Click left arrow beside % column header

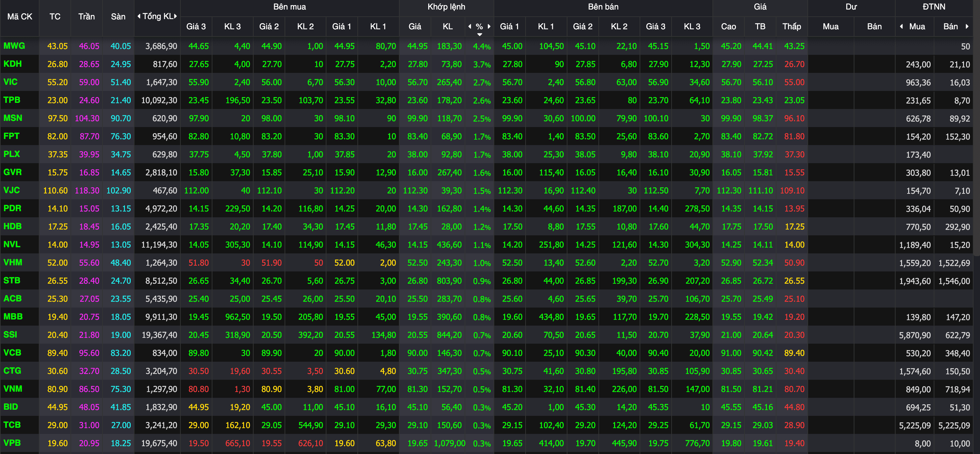click(x=470, y=26)
